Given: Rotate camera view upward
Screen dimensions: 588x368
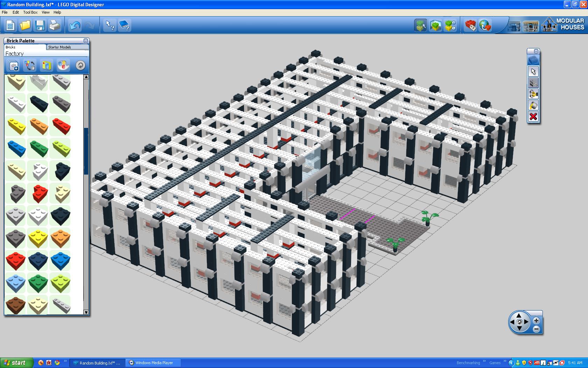Looking at the screenshot, I should [x=519, y=315].
